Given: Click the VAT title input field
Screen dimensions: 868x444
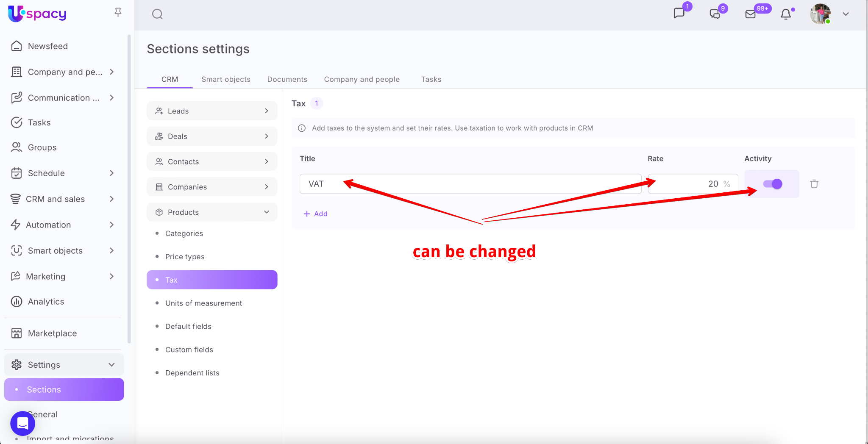Looking at the screenshot, I should pyautogui.click(x=470, y=184).
